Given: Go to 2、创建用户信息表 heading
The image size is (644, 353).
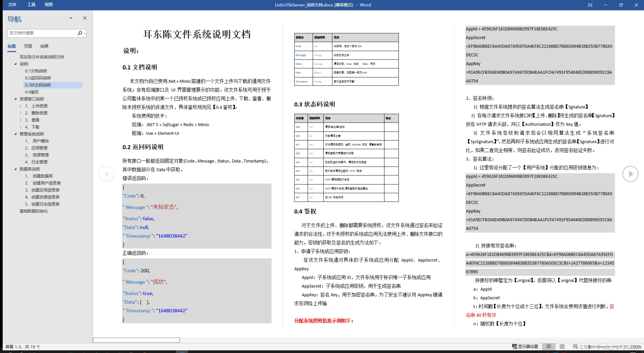Looking at the screenshot, I should (43, 183).
